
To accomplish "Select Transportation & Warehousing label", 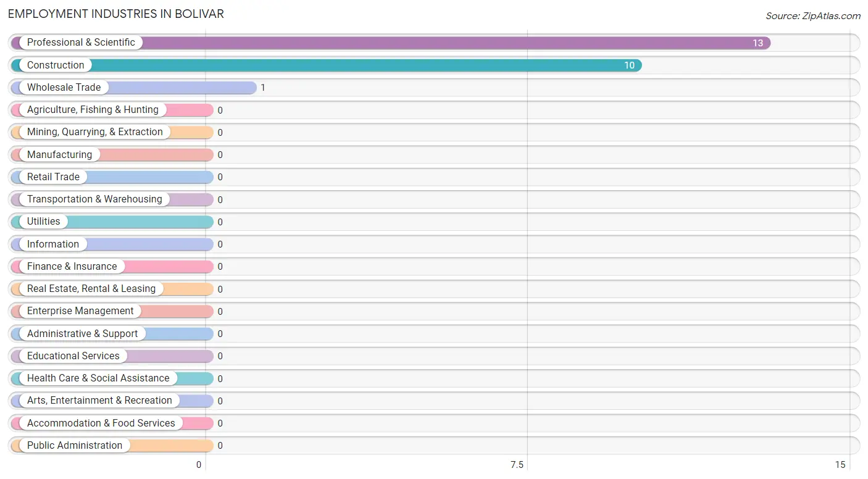I will [x=94, y=199].
